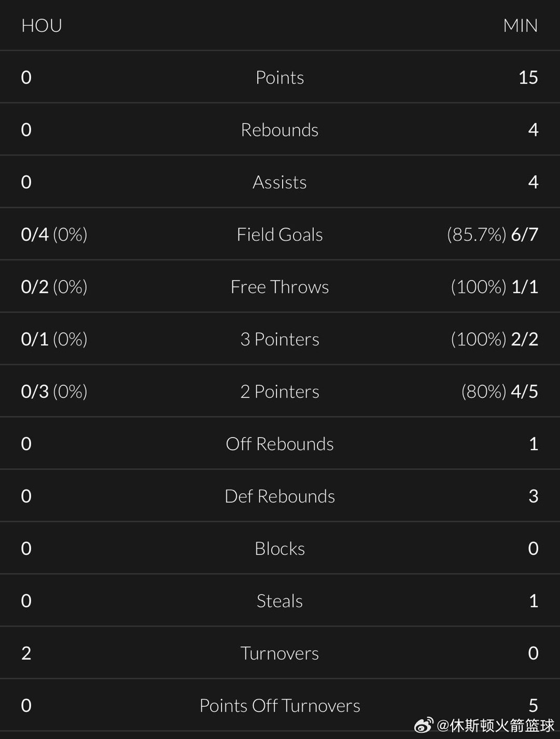Image resolution: width=560 pixels, height=739 pixels.
Task: Click the Turnovers row label
Action: 279,653
